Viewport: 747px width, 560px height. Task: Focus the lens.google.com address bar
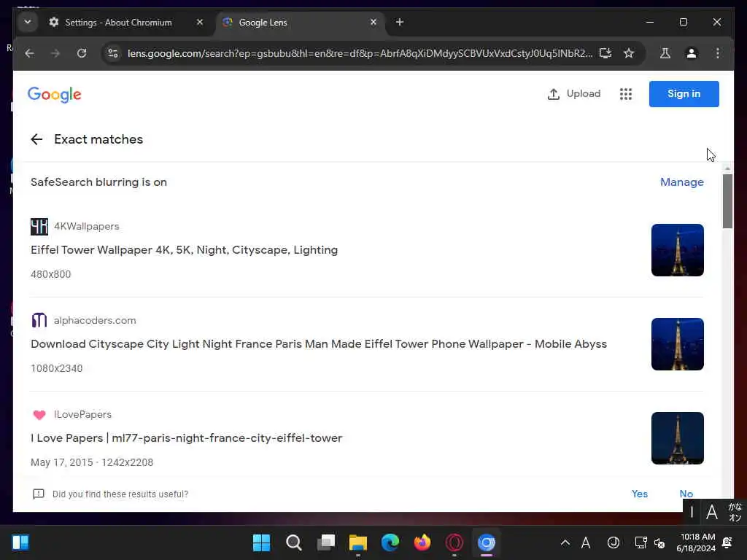[x=360, y=53]
